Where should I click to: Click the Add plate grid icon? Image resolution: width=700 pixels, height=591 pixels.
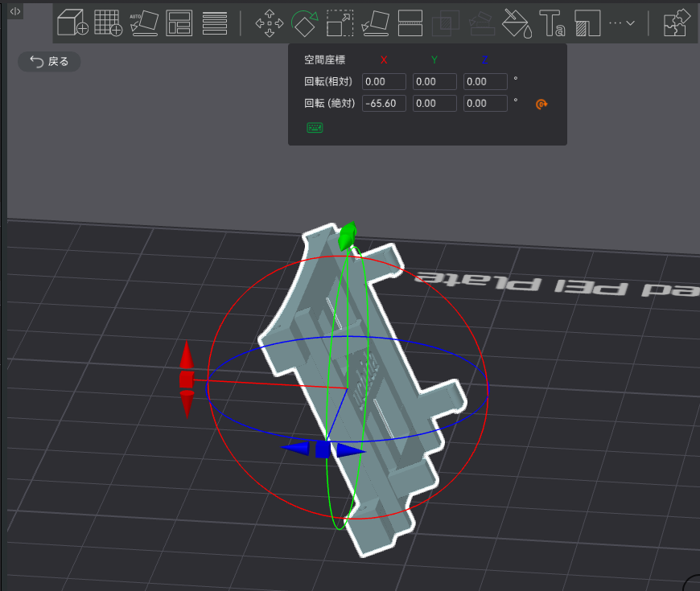coord(108,23)
